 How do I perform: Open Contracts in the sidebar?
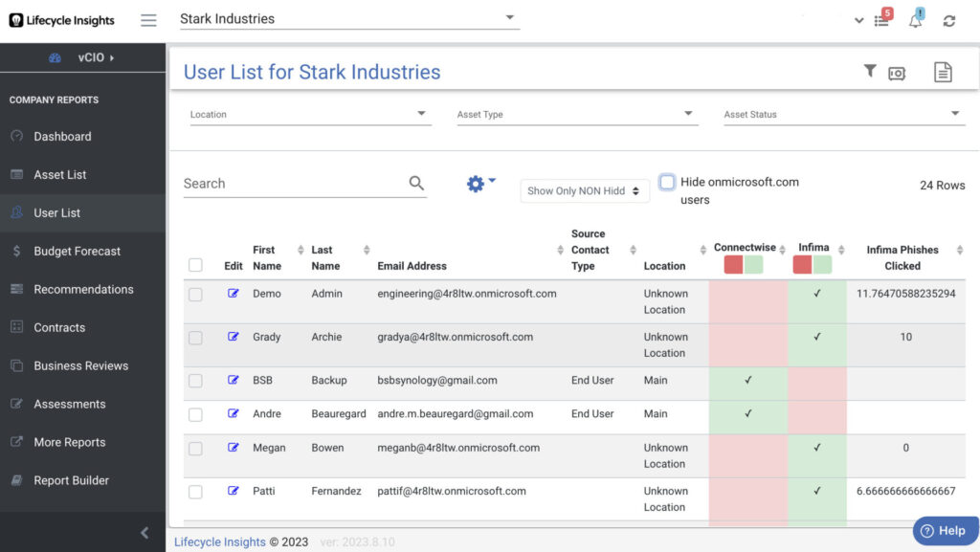(x=82, y=327)
